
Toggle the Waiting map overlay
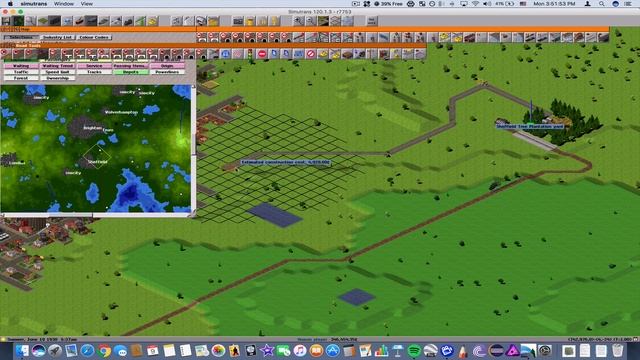pos(21,66)
